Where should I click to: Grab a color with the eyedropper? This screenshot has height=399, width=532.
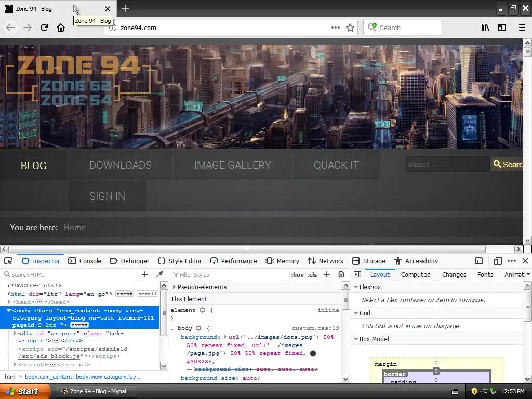pos(159,274)
